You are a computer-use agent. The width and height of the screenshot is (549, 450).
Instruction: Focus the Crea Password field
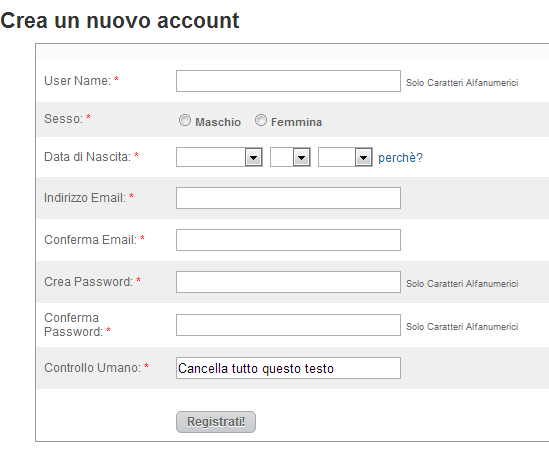[288, 282]
